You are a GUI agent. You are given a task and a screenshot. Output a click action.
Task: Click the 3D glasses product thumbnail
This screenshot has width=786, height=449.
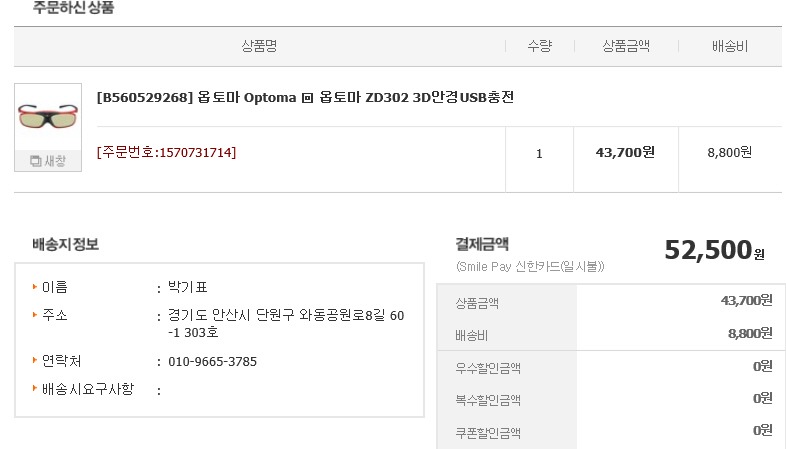pyautogui.click(x=47, y=118)
